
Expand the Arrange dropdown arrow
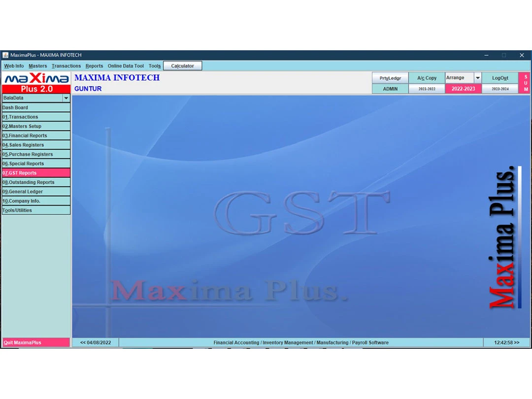(x=477, y=78)
